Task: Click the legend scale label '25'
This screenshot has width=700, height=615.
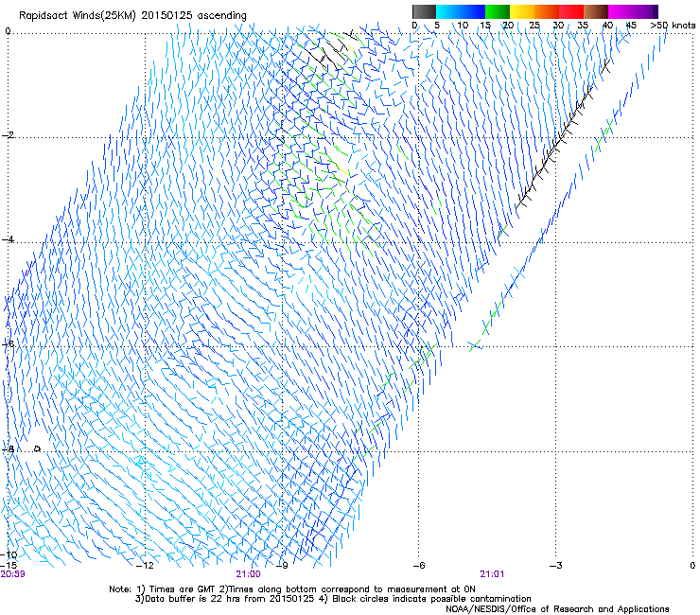Action: coord(534,26)
